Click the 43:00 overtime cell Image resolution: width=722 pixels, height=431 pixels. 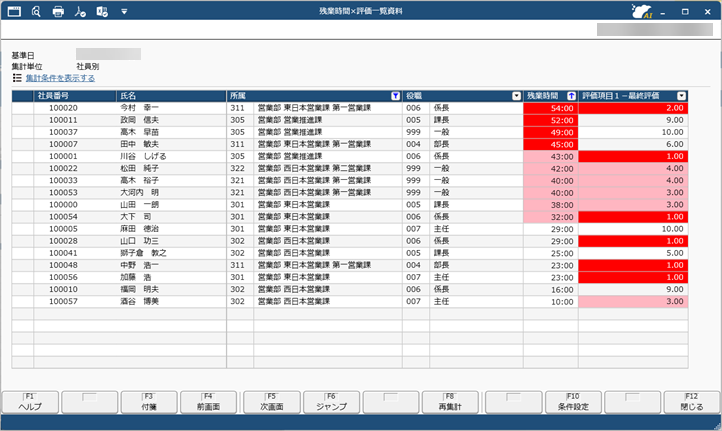click(x=551, y=157)
